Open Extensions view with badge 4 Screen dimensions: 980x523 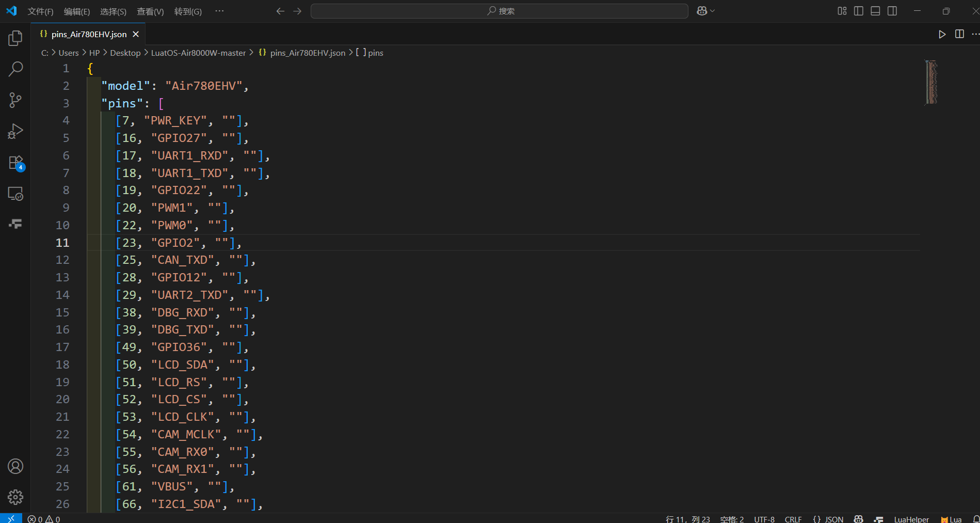click(15, 163)
